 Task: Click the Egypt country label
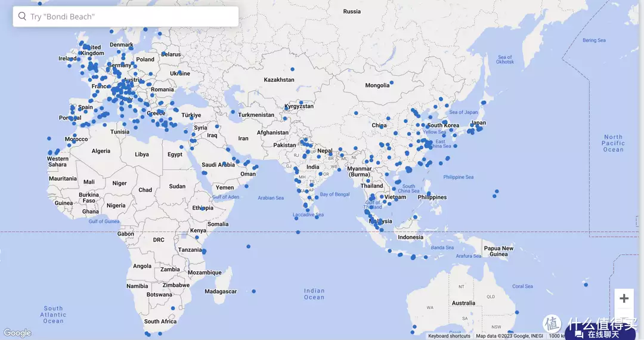(x=175, y=154)
